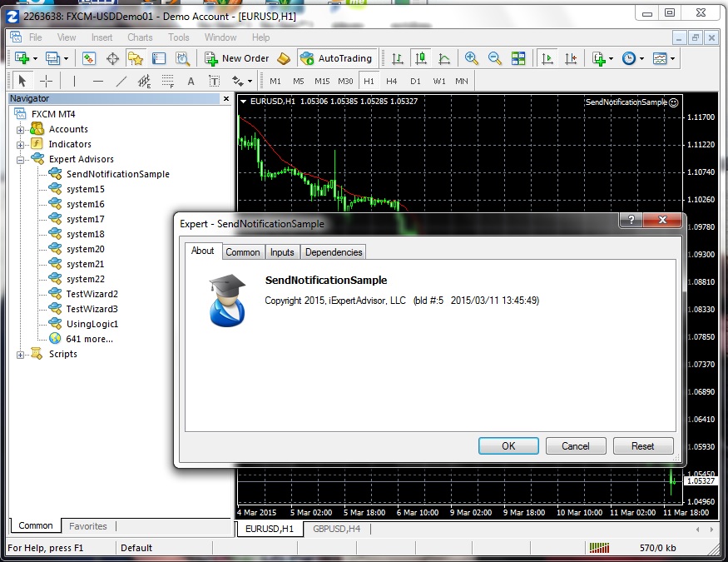Set timeframe to D1
The width and height of the screenshot is (728, 562).
[x=415, y=82]
